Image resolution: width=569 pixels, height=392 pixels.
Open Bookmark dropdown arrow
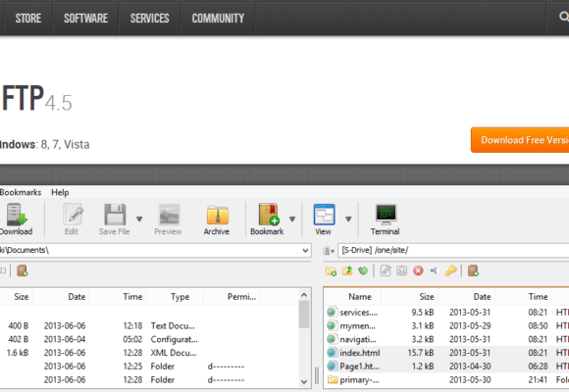(x=292, y=219)
